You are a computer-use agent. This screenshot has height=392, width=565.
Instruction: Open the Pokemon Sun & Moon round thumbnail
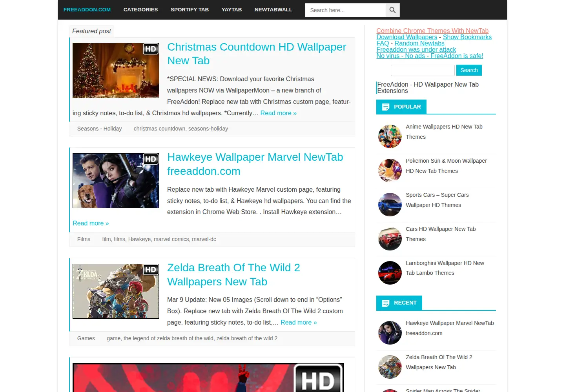(390, 171)
